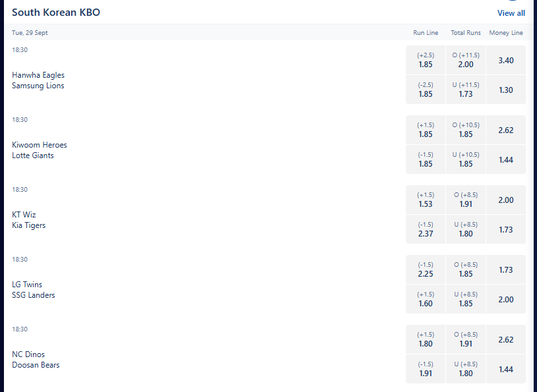This screenshot has width=537, height=392.
Task: Pick KT Wiz money line 2.00
Action: click(x=506, y=200)
